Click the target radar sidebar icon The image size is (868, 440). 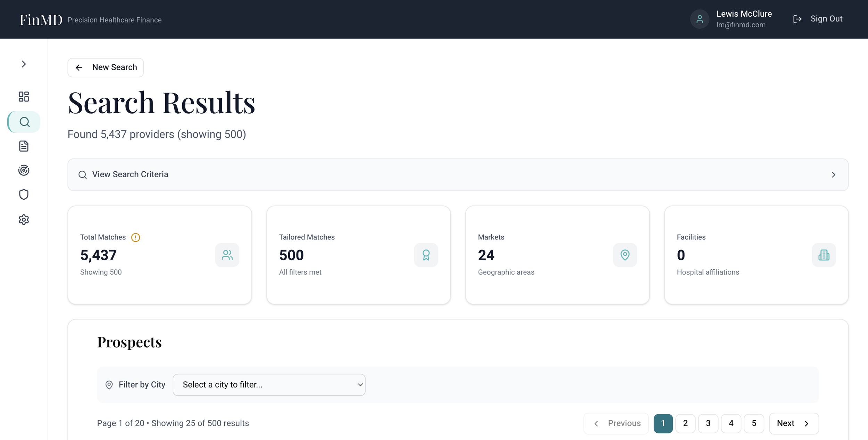click(x=24, y=170)
